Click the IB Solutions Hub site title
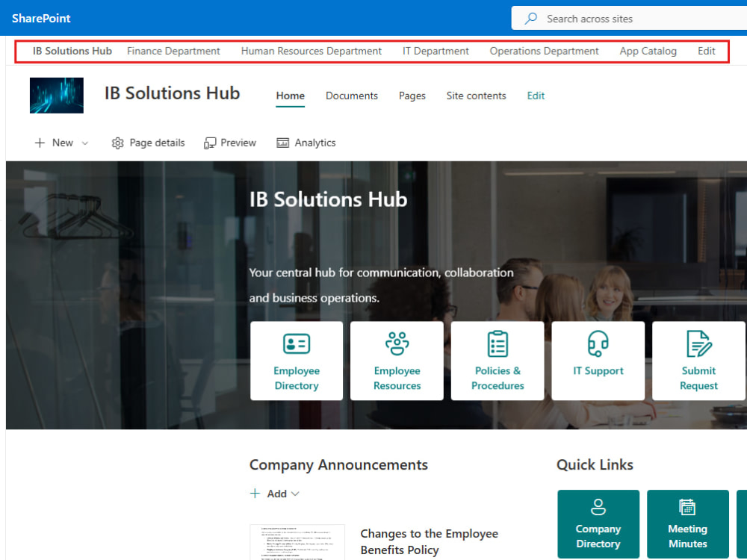This screenshot has width=747, height=560. click(172, 93)
